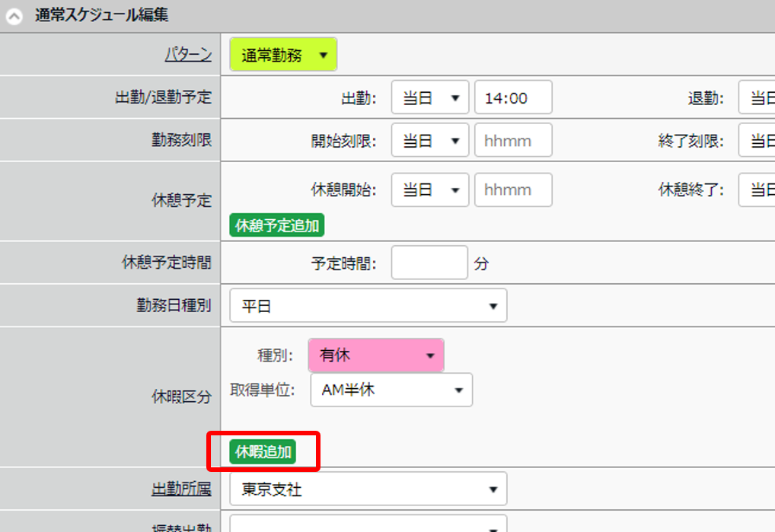The image size is (775, 532).
Task: Open the pink 種別 有休 dropdown
Action: [376, 355]
